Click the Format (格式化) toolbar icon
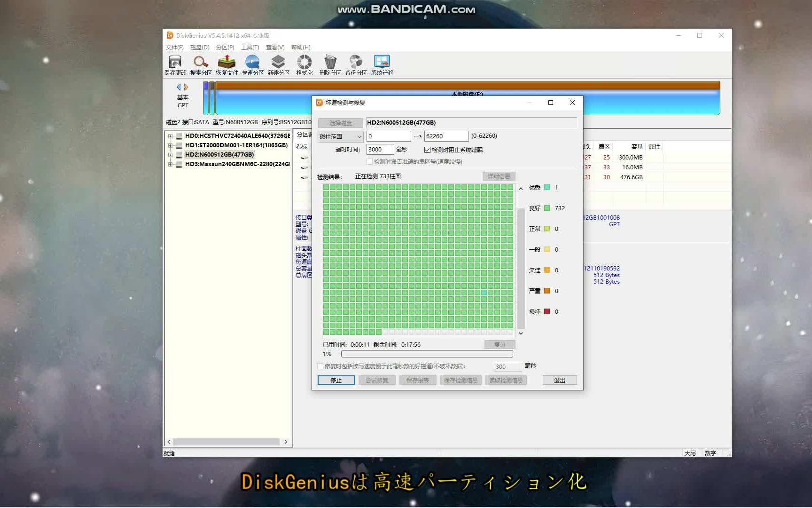Screen dimensions: 812x508 point(304,65)
